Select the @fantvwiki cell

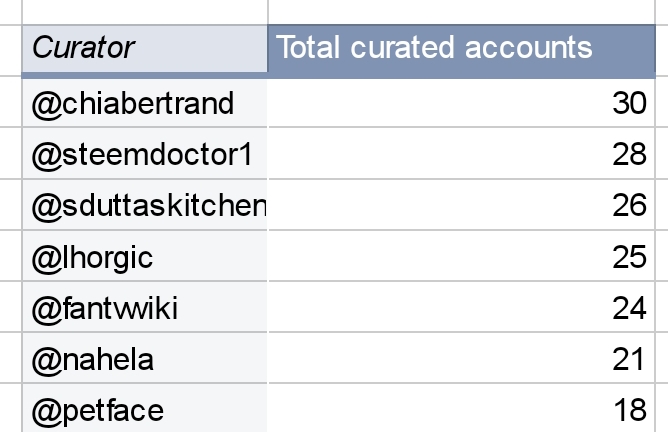(x=144, y=308)
